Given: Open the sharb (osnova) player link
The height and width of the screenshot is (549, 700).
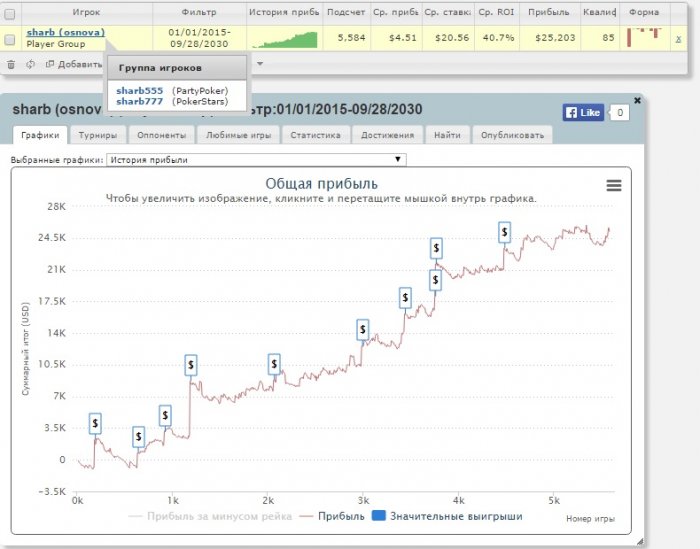Looking at the screenshot, I should [x=66, y=32].
